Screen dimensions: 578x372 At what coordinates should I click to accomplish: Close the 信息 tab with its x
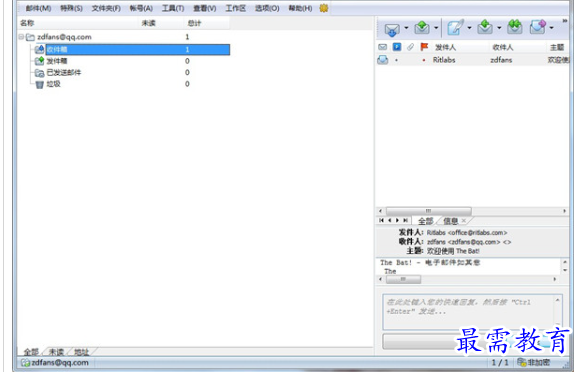click(x=464, y=221)
